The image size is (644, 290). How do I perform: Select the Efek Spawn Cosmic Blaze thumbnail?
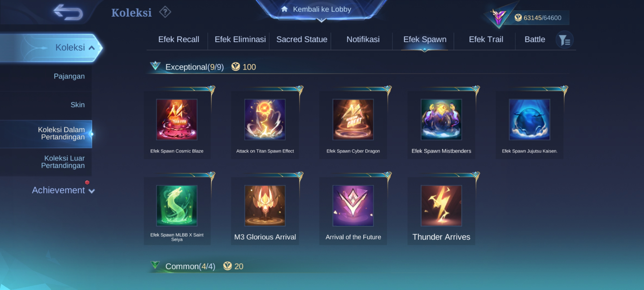point(177,119)
